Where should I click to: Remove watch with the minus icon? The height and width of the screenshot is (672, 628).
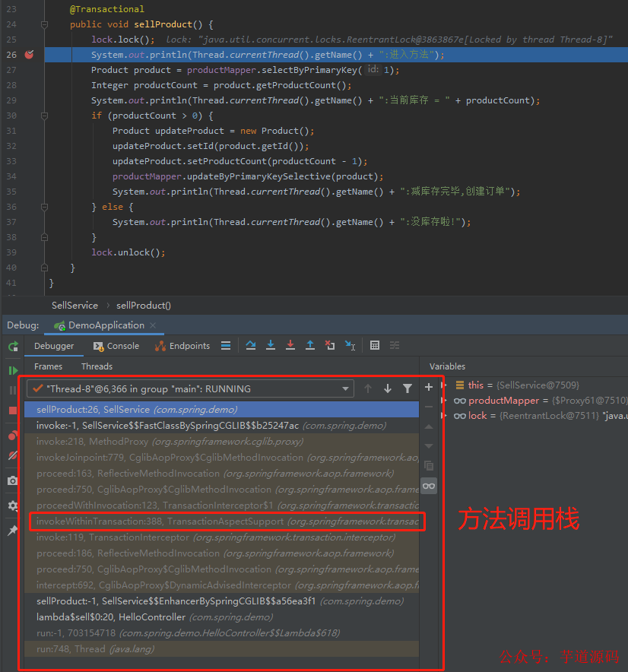click(429, 407)
